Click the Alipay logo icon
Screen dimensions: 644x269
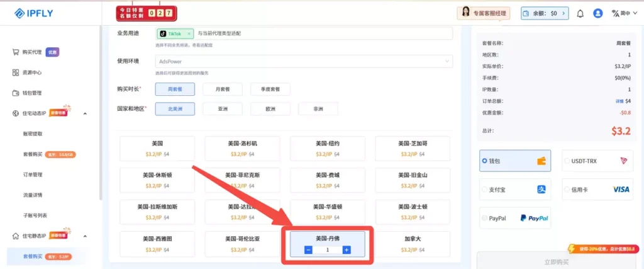coord(541,189)
